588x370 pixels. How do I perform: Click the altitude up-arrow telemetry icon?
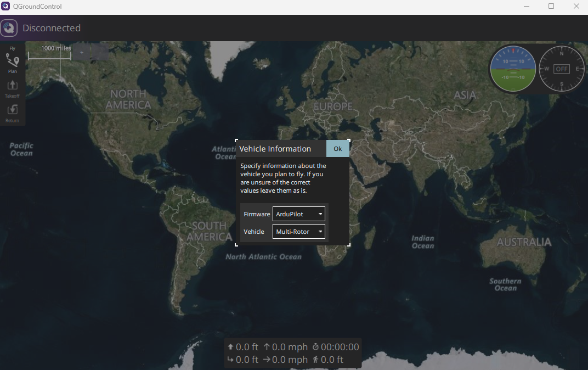230,347
